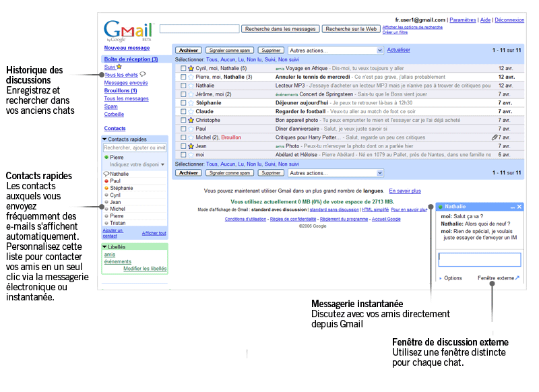539x392 pixels.
Task: Select Claude's message checkbox
Action: (x=183, y=111)
